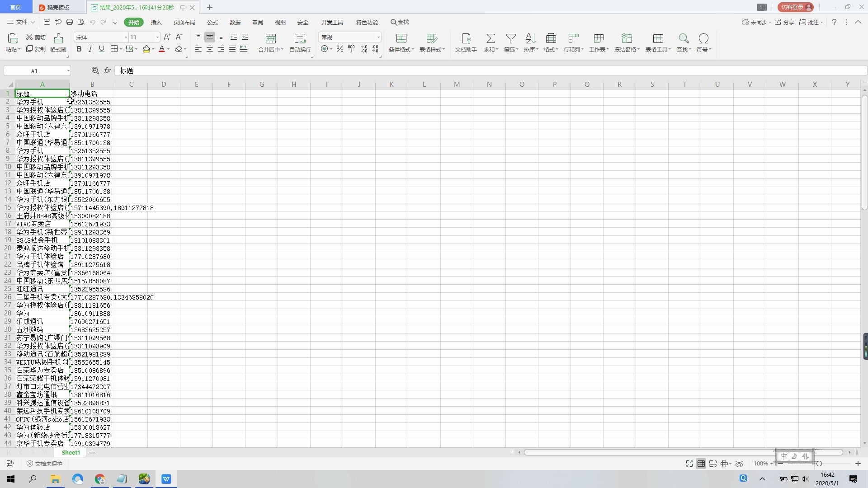Open the number format dropdown (常规)

[x=378, y=38]
